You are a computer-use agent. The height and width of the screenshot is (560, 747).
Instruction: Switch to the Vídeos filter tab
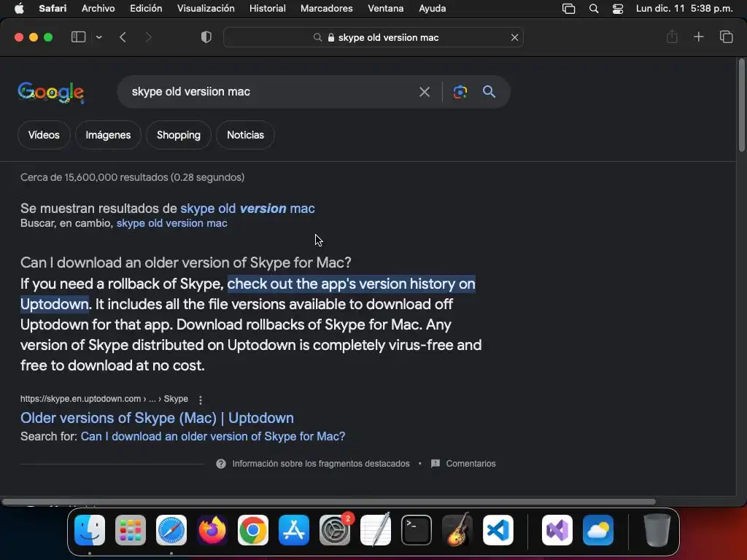click(44, 135)
